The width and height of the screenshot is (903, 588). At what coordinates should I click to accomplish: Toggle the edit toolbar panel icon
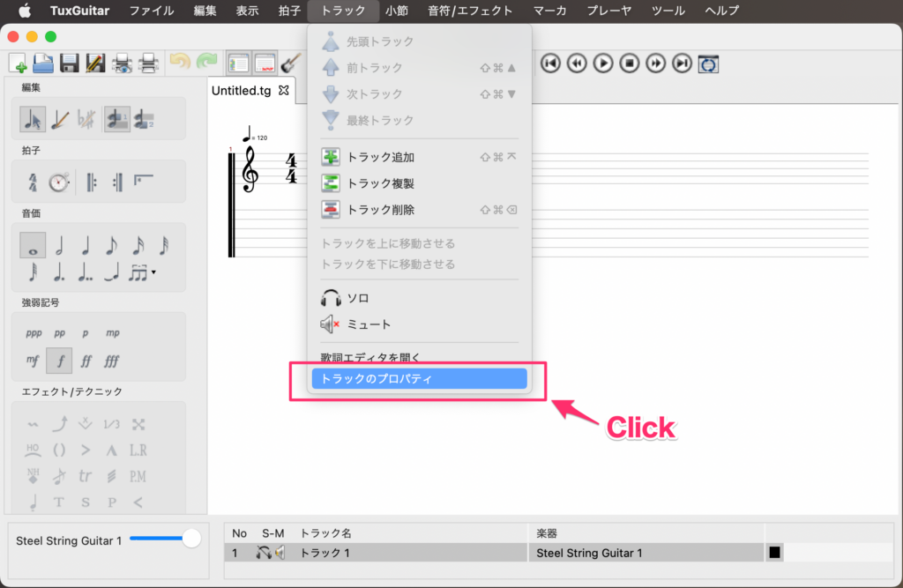click(238, 63)
